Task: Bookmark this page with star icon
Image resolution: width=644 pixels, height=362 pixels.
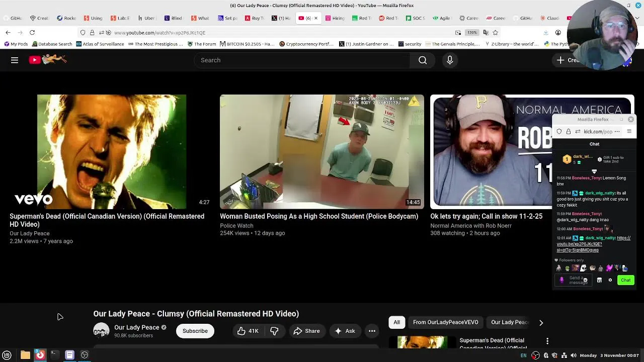Action: [x=496, y=33]
